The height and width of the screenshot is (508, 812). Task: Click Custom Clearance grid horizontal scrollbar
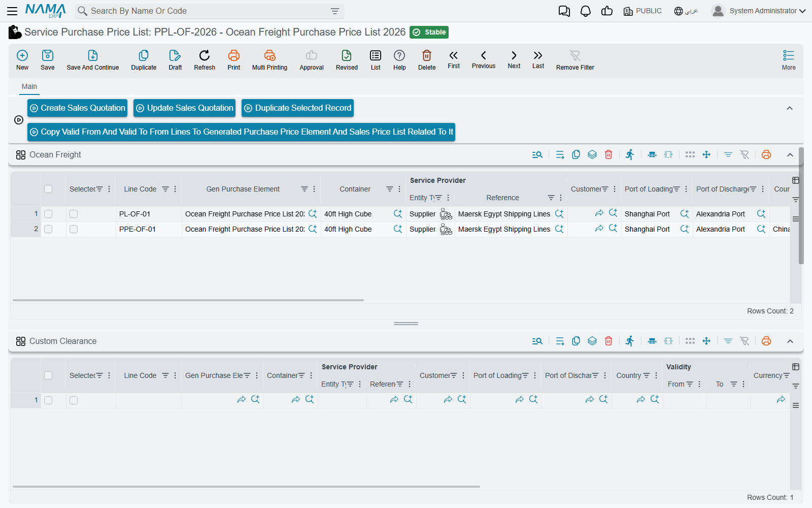point(246,487)
